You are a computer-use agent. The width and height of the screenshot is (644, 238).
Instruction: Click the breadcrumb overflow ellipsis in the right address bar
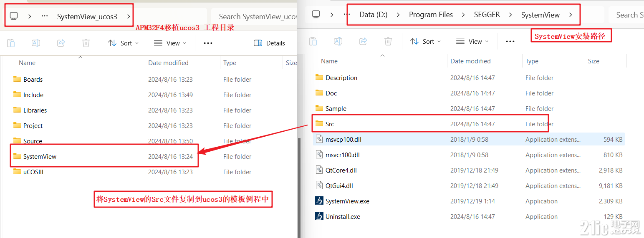click(x=347, y=15)
